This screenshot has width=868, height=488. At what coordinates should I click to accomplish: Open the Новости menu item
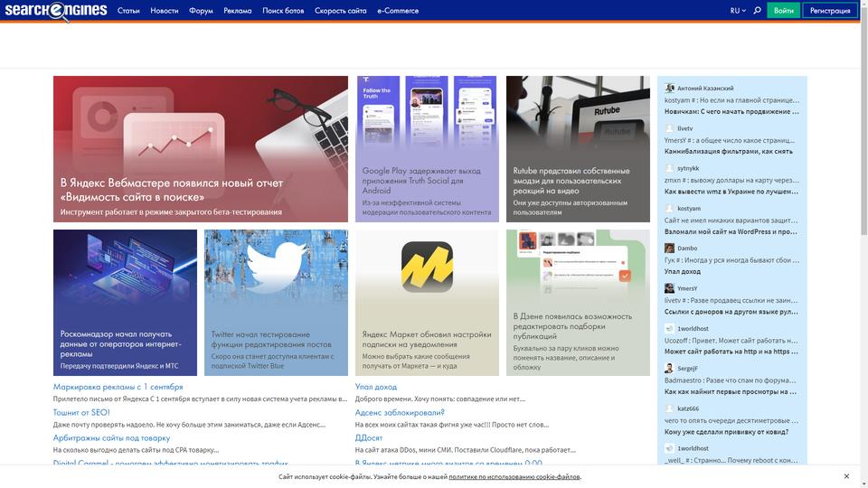click(x=165, y=11)
